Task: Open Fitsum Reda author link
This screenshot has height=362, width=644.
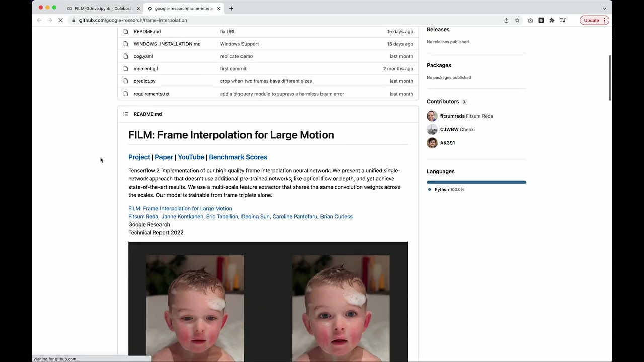Action: 143,216
